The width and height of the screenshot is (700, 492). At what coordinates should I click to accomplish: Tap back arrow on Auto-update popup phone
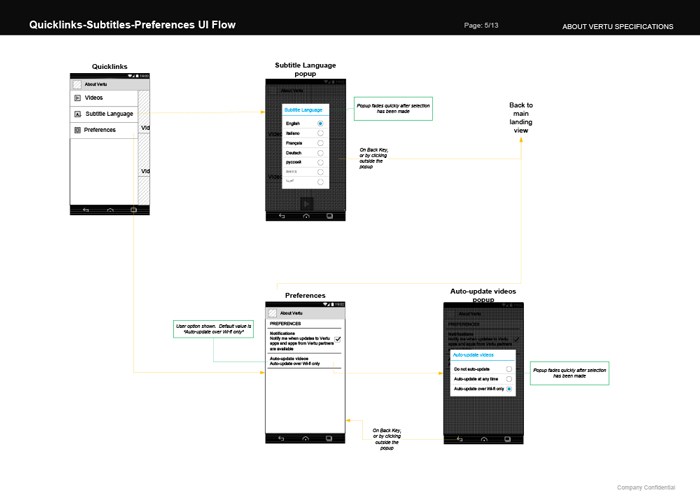pos(460,439)
